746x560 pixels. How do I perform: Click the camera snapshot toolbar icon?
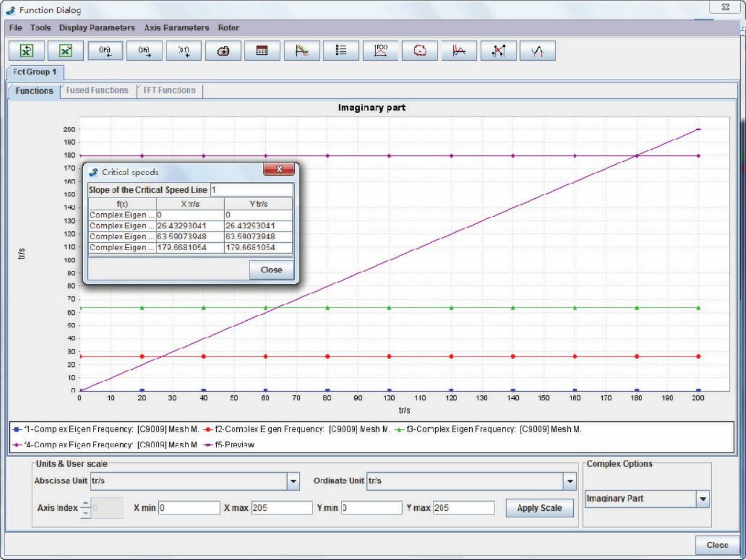[223, 51]
